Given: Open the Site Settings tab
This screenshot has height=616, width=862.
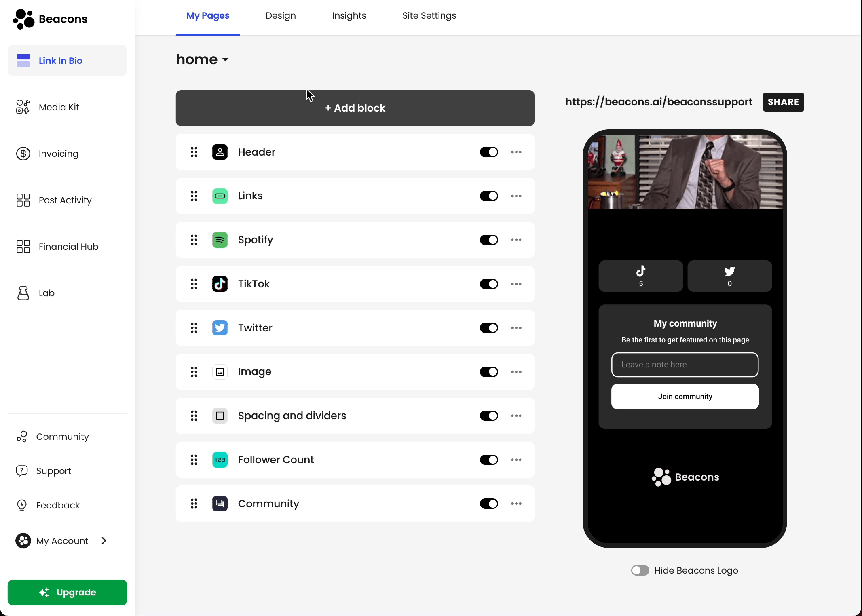Looking at the screenshot, I should [429, 16].
